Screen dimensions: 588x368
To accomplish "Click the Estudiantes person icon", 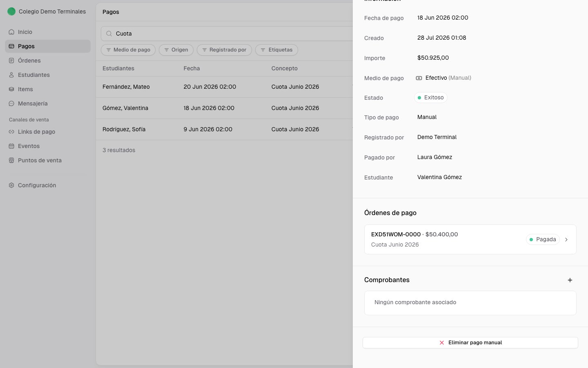I will click(x=11, y=75).
